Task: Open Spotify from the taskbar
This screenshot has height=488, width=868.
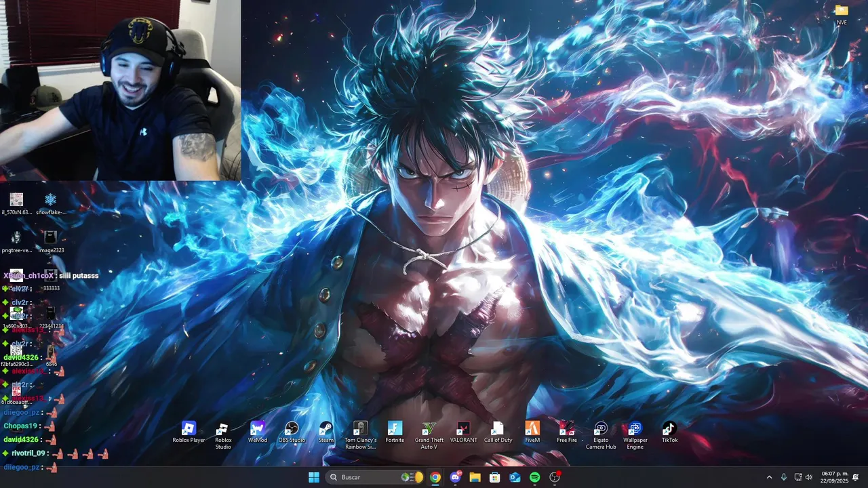Action: click(x=534, y=477)
